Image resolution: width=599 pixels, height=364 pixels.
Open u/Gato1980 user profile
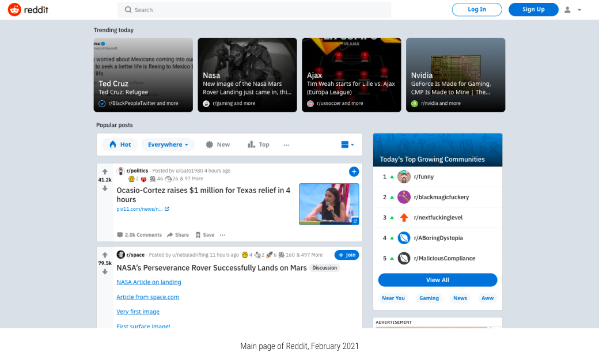coord(189,170)
